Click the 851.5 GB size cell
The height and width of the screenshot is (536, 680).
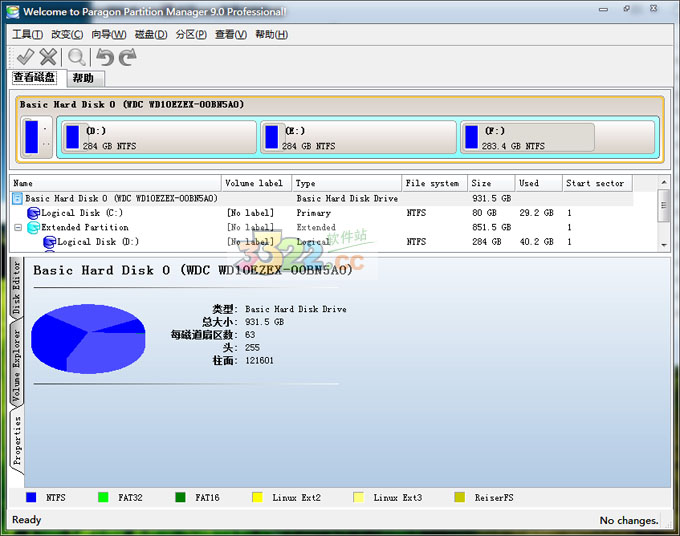[x=492, y=227]
